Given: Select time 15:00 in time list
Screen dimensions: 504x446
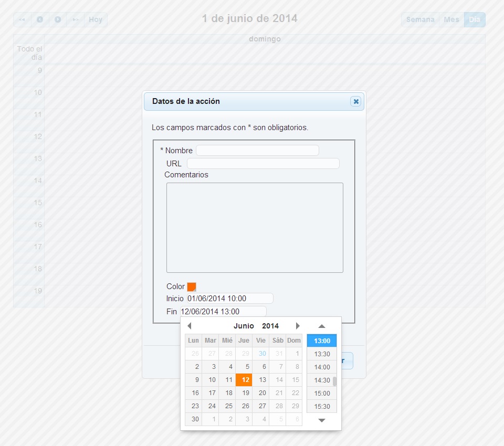Looking at the screenshot, I should click(x=322, y=394).
